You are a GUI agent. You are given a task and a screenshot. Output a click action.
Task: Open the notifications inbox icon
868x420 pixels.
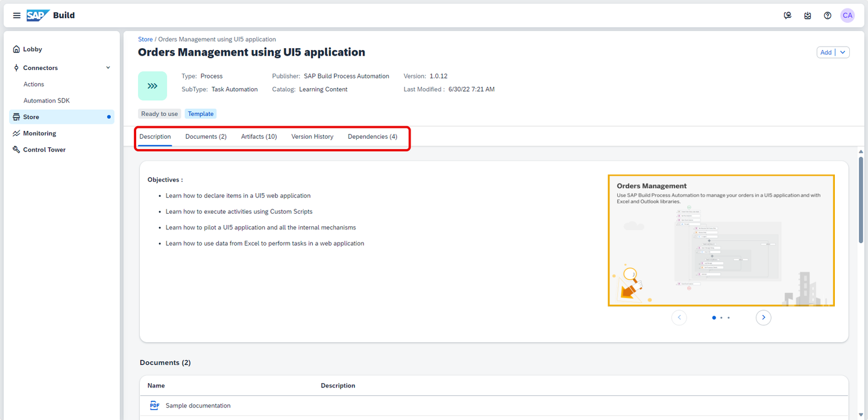[x=808, y=16]
